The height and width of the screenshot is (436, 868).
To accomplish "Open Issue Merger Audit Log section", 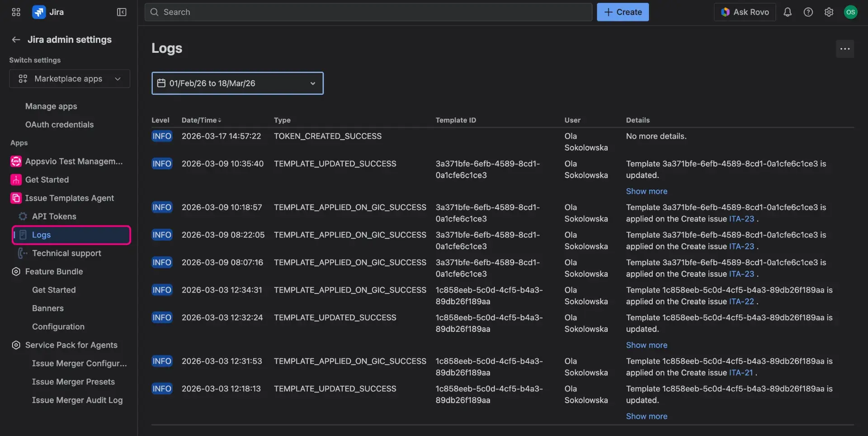I will pos(77,400).
